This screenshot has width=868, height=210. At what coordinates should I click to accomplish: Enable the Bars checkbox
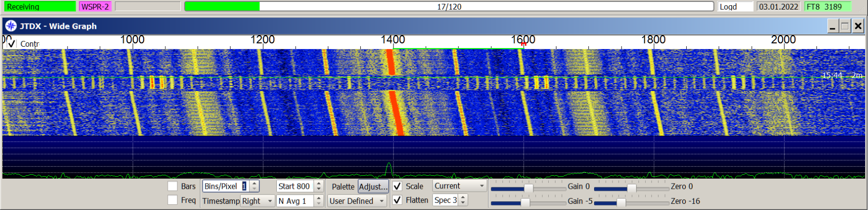point(172,186)
